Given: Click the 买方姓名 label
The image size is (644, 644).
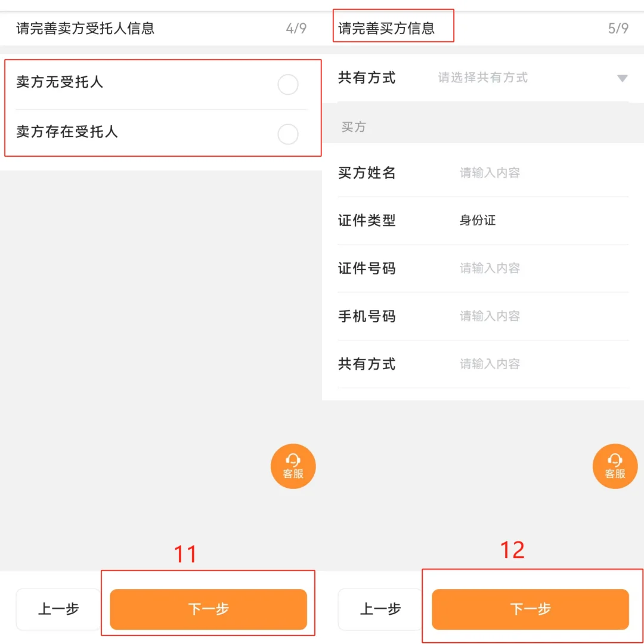Looking at the screenshot, I should click(367, 172).
